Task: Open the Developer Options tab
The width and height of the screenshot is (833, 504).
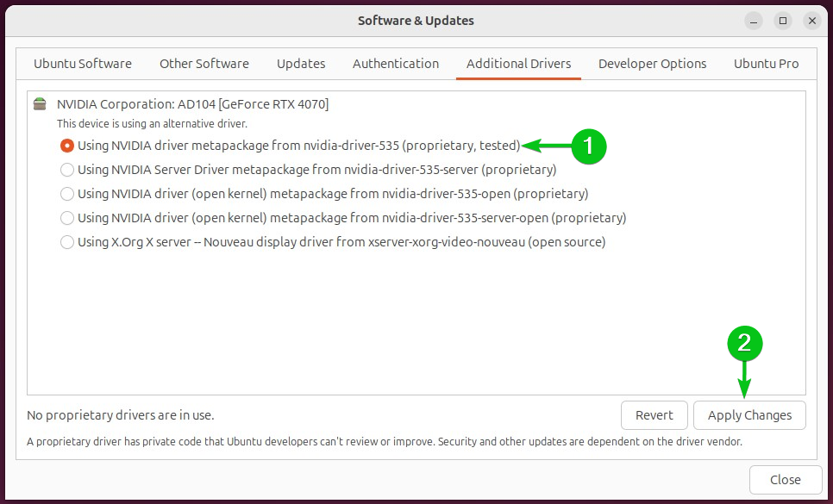Action: click(653, 64)
